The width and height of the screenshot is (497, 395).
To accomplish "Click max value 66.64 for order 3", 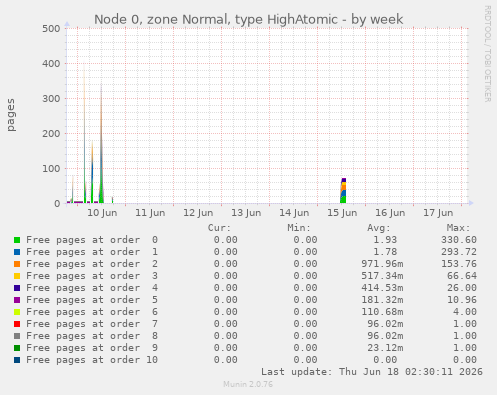I will (462, 276).
